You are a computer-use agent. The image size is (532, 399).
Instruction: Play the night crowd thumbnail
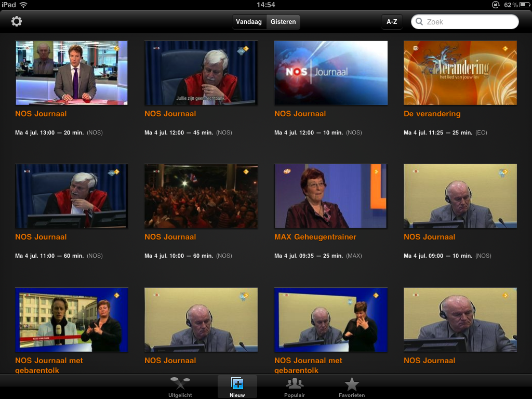click(x=201, y=196)
